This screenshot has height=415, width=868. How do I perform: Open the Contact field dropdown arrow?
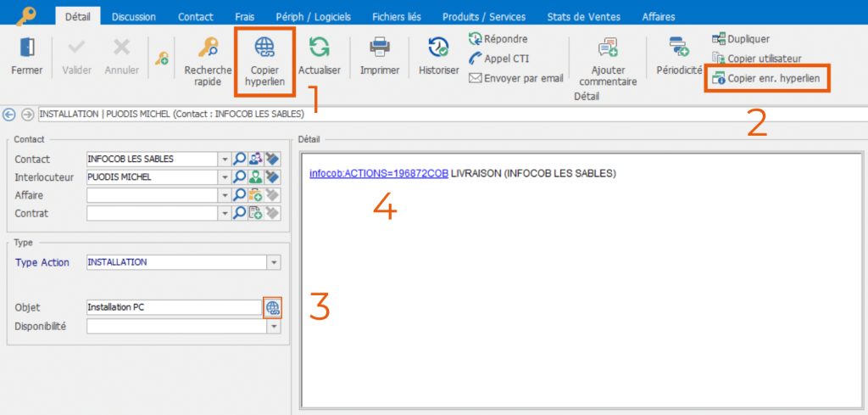point(224,159)
